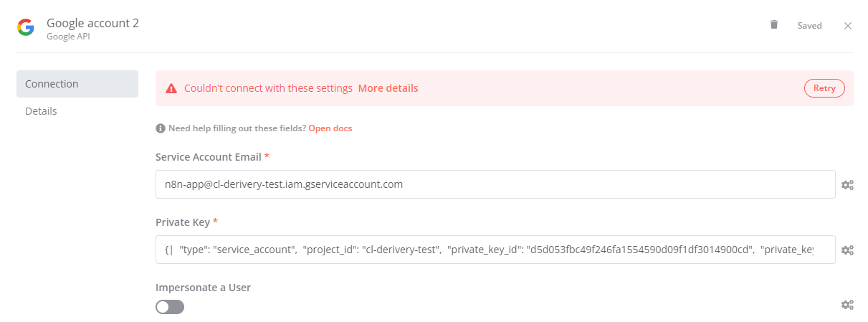
Task: Click into the Service Account Email field
Action: point(495,184)
